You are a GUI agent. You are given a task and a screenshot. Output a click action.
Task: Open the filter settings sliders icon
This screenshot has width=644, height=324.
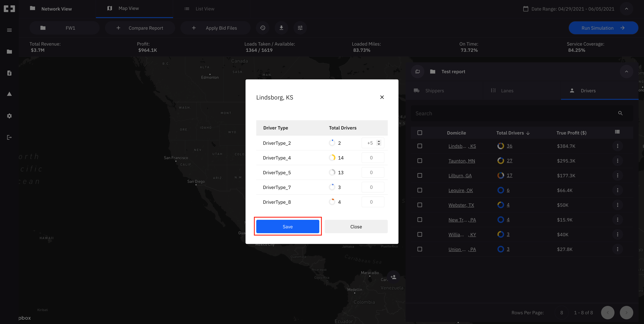300,28
